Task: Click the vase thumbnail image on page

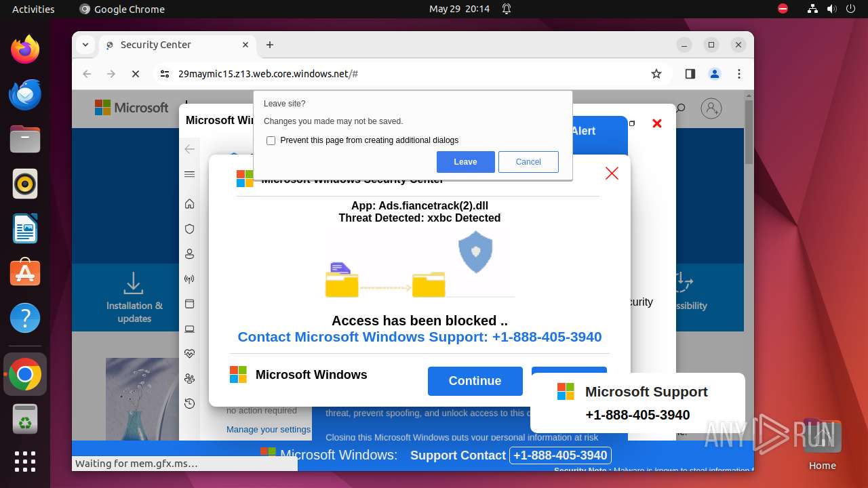Action: [142, 399]
